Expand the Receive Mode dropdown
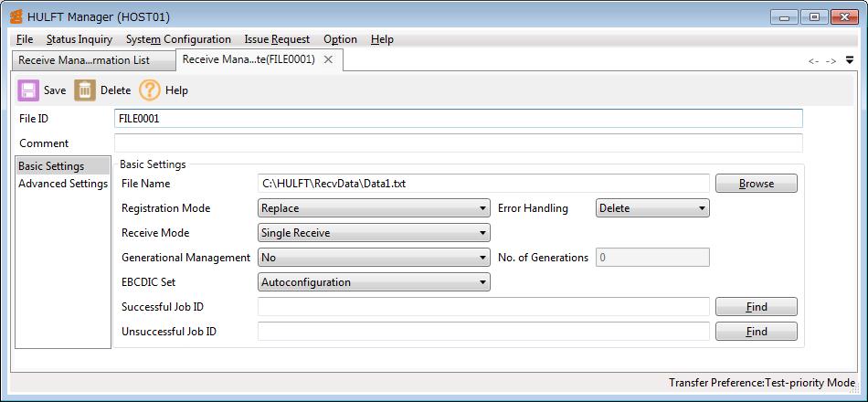Image resolution: width=868 pixels, height=402 pixels. coord(374,233)
